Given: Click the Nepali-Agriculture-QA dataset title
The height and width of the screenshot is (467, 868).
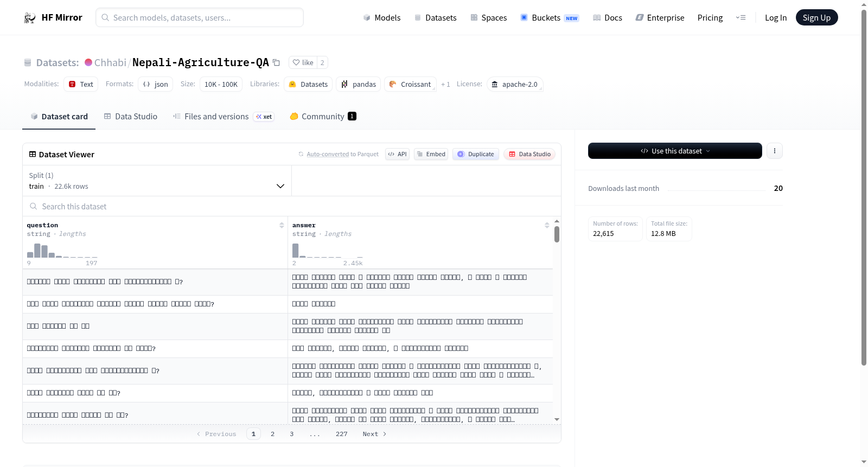Looking at the screenshot, I should point(201,62).
